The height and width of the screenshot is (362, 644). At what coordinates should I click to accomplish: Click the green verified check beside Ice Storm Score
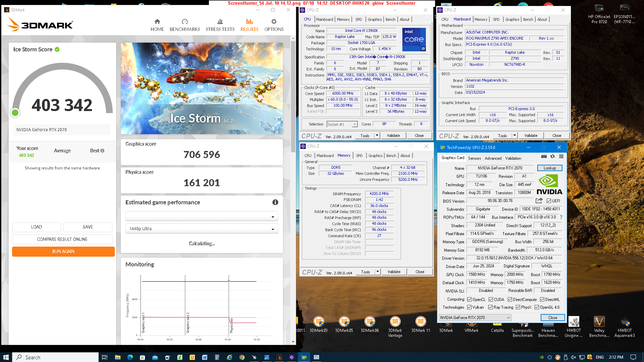point(57,49)
